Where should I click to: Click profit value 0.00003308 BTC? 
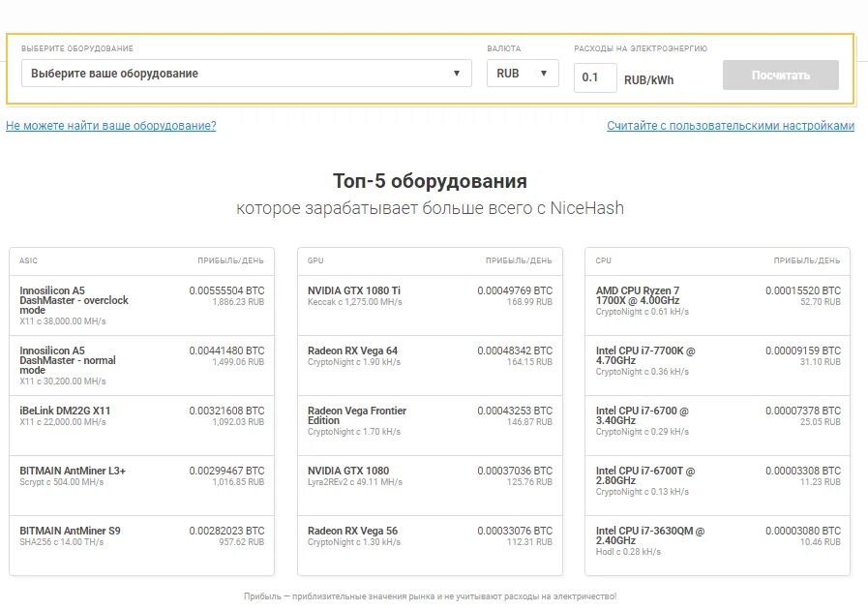pyautogui.click(x=802, y=471)
